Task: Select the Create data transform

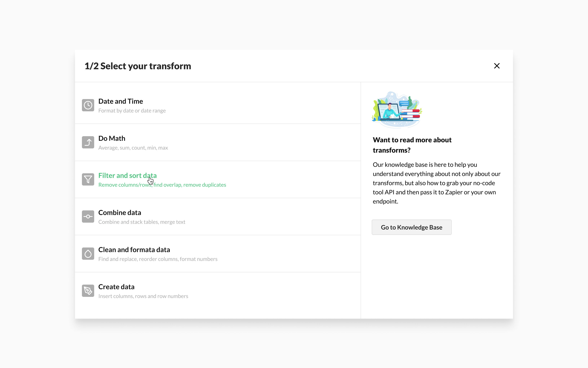Action: [x=116, y=287]
